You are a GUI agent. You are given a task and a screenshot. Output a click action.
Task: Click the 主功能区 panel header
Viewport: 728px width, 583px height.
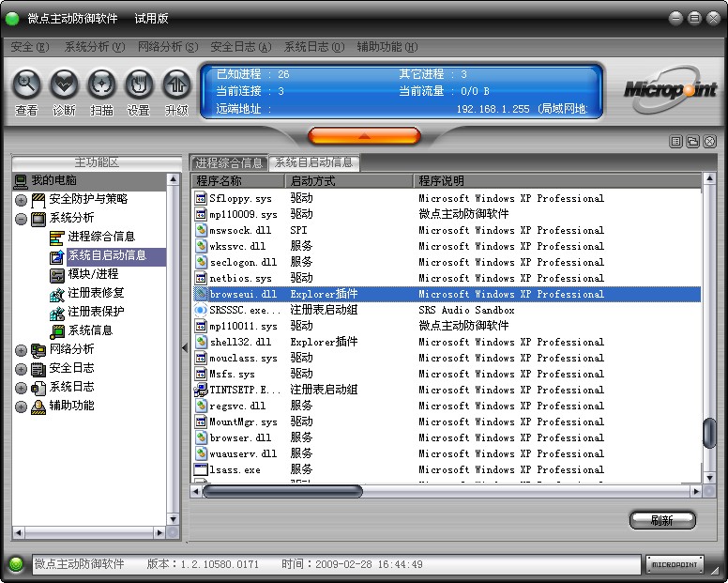(97, 162)
